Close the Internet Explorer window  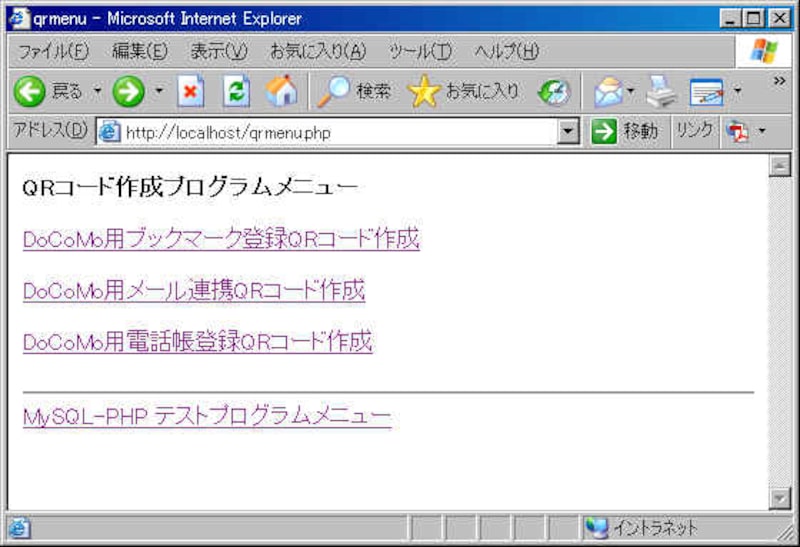pos(780,19)
